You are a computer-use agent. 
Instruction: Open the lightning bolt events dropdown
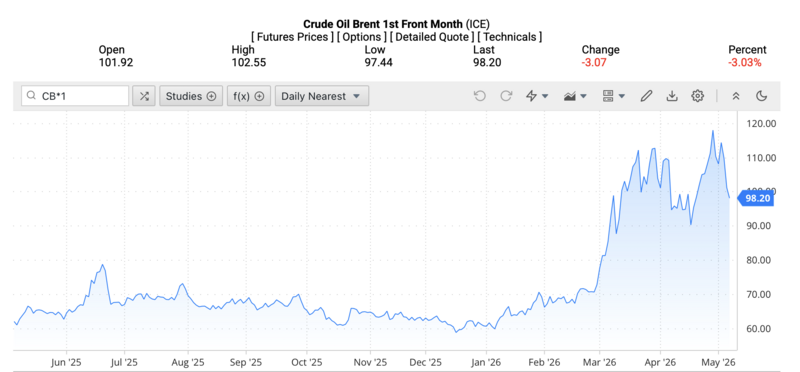click(537, 96)
